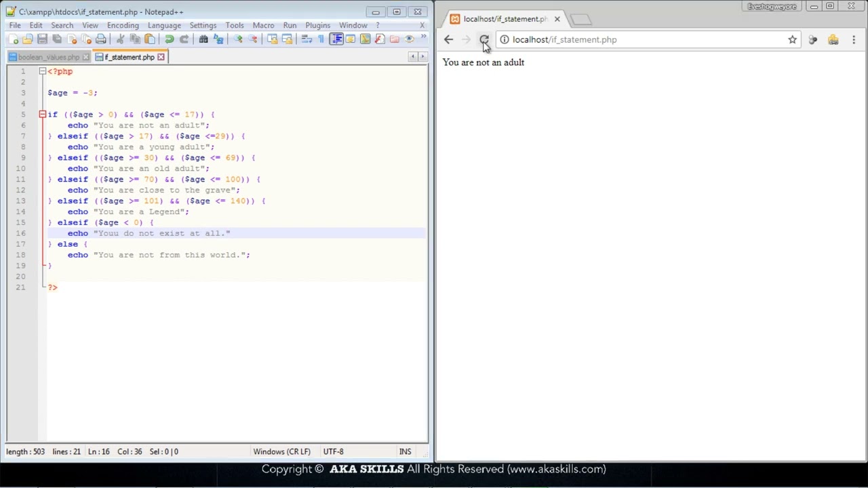Click the Open file icon in Notepad++ toolbar
Image resolution: width=868 pixels, height=488 pixels.
[x=28, y=39]
